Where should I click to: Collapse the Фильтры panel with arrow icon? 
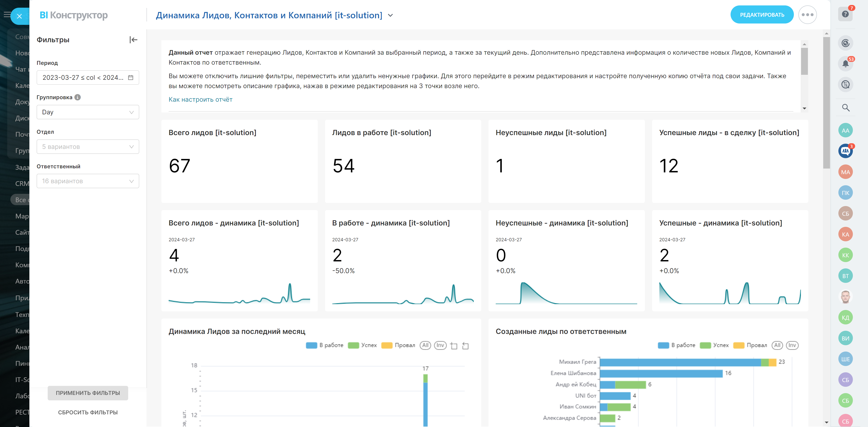[133, 40]
